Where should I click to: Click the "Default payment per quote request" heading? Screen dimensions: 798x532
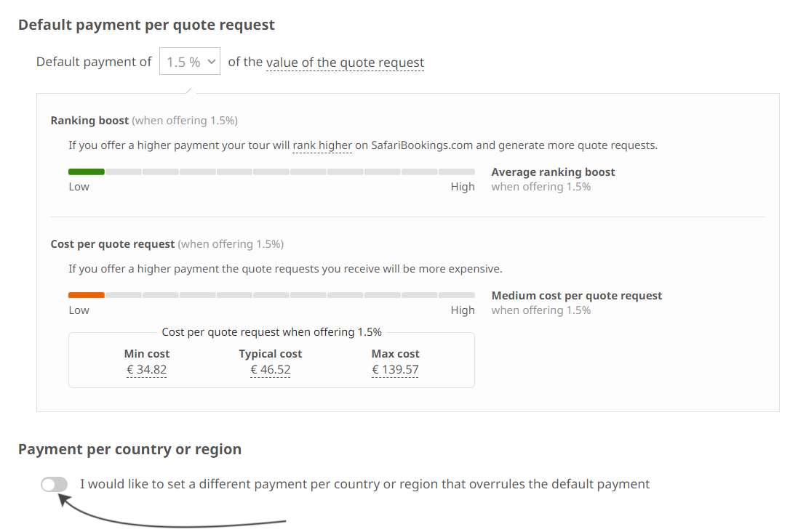[146, 25]
